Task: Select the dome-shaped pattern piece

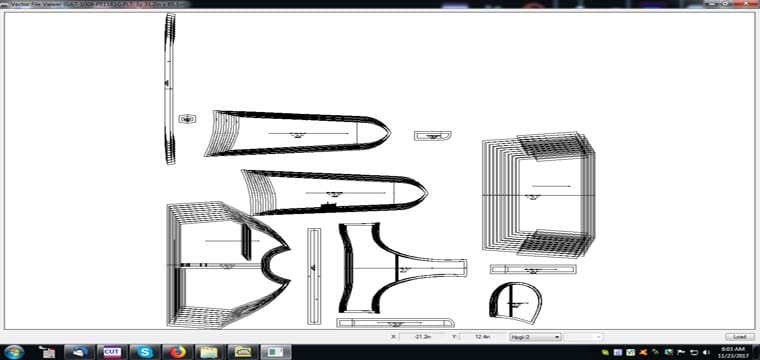Action: [x=515, y=303]
